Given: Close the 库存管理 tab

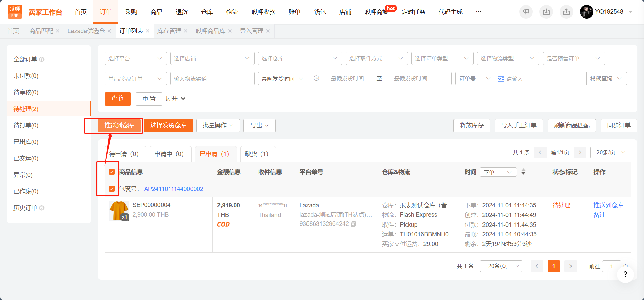Looking at the screenshot, I should pyautogui.click(x=186, y=31).
